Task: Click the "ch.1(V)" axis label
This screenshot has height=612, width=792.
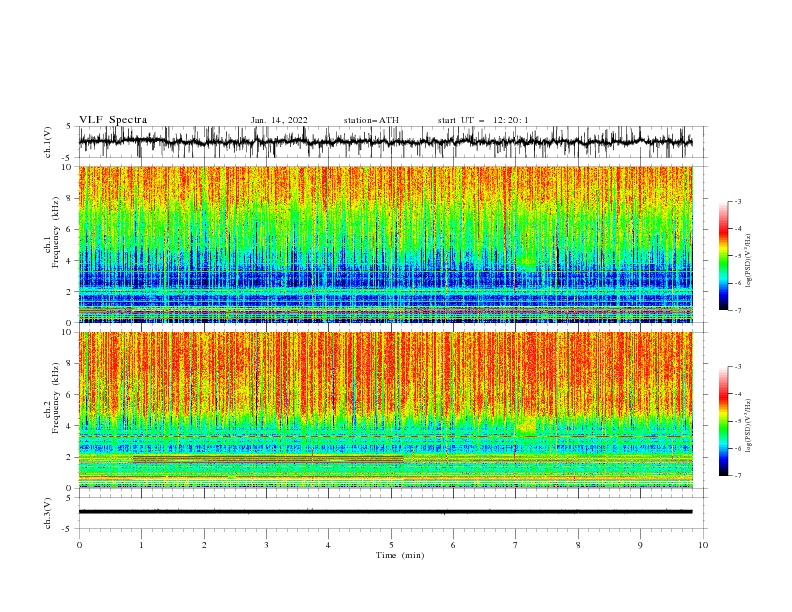Action: point(48,142)
